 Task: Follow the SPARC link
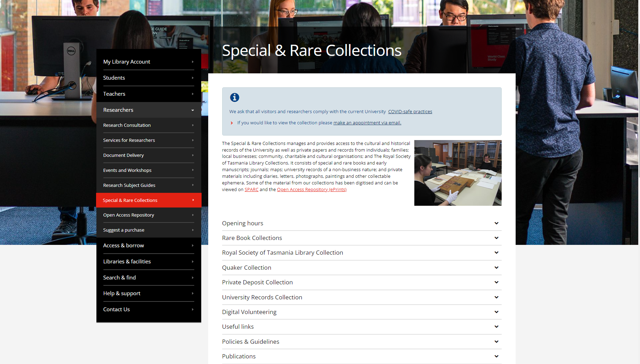pos(251,190)
